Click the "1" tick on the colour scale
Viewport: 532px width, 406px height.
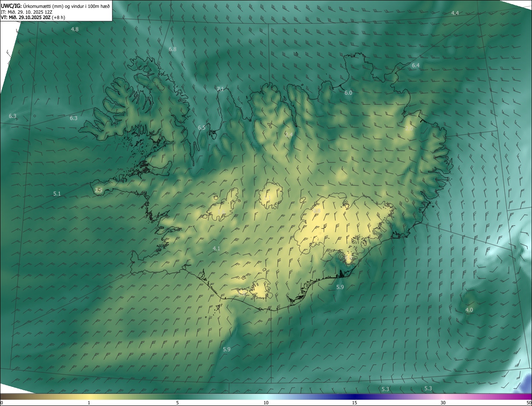pyautogui.click(x=89, y=403)
